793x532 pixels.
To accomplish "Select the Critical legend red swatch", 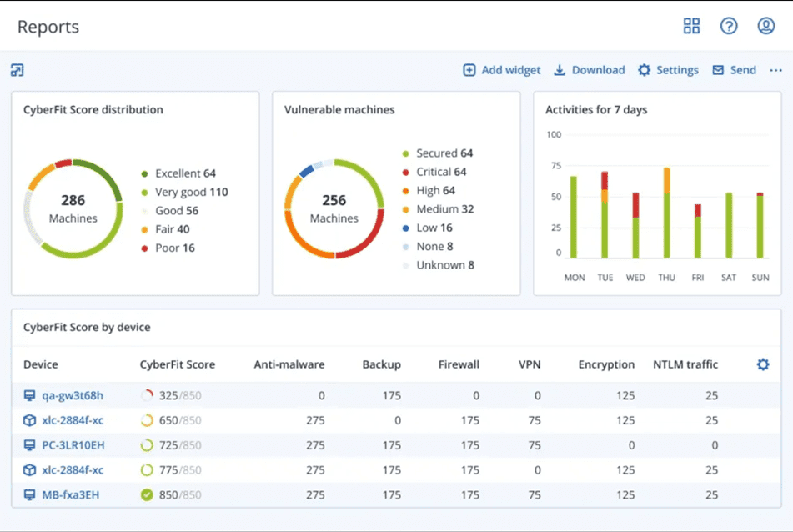I will click(406, 173).
